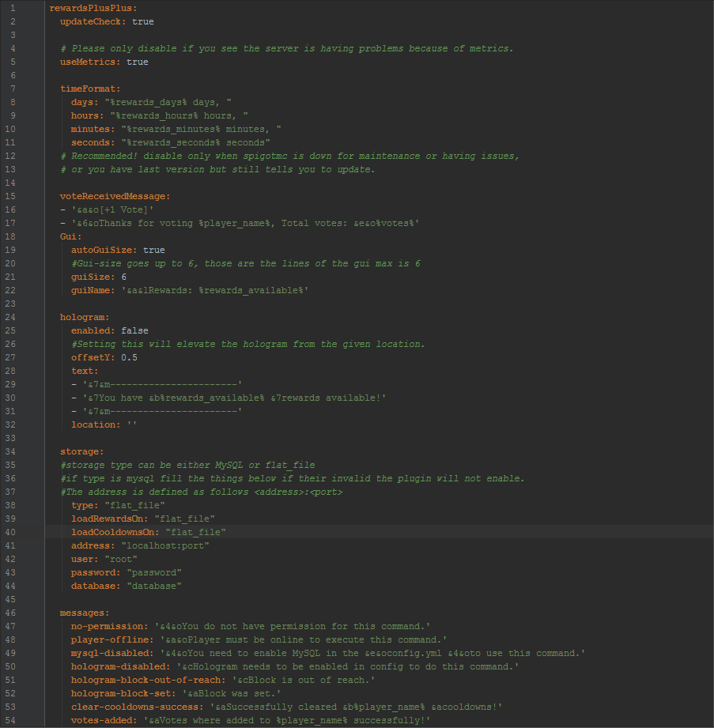
Task: Click the messages section key
Action: point(84,613)
